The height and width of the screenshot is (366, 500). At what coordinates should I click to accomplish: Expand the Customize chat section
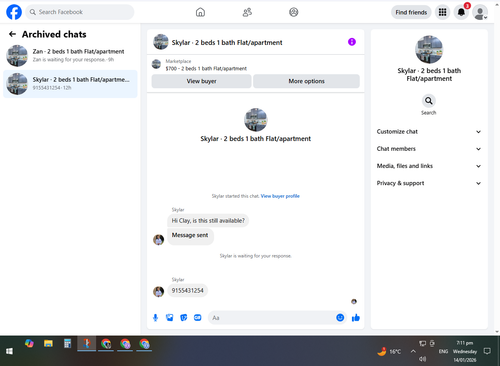429,132
